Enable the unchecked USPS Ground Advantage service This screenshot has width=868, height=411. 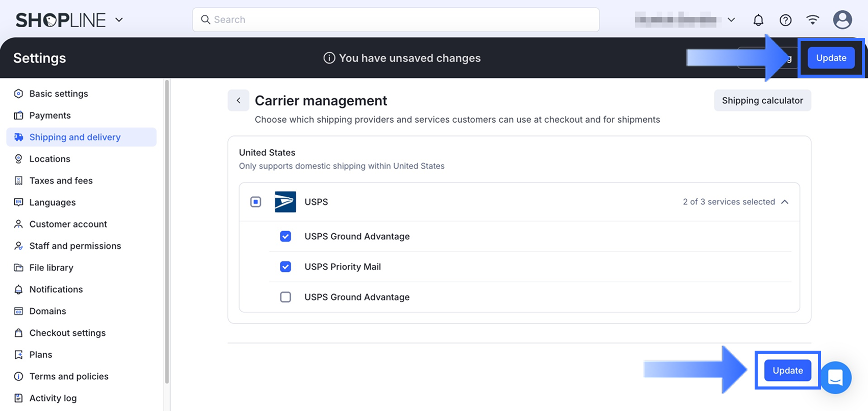(285, 297)
